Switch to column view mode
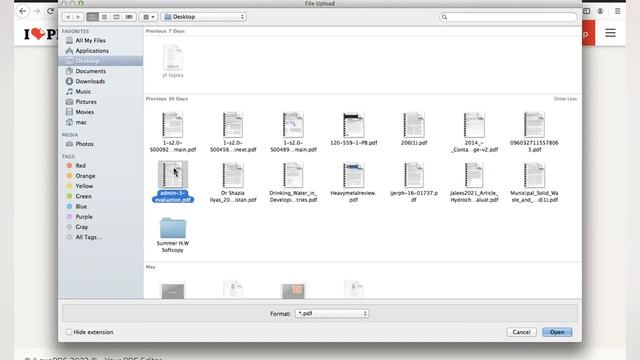 click(x=116, y=17)
